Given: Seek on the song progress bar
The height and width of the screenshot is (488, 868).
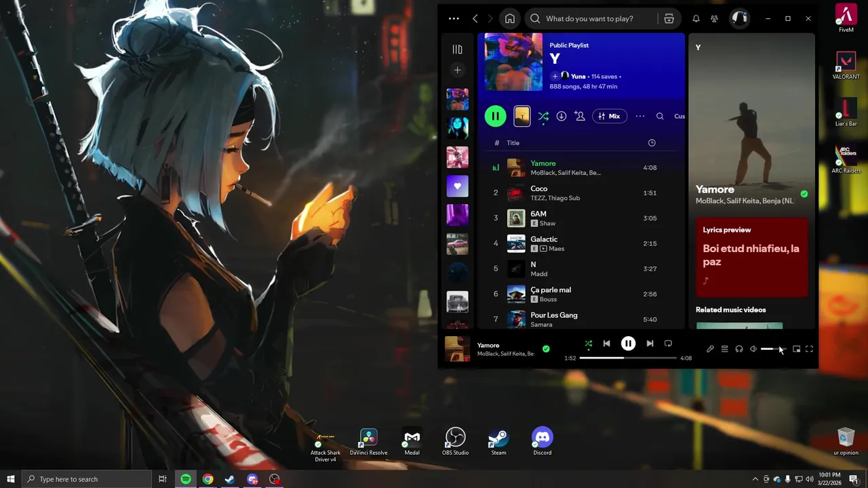Looking at the screenshot, I should (629, 358).
